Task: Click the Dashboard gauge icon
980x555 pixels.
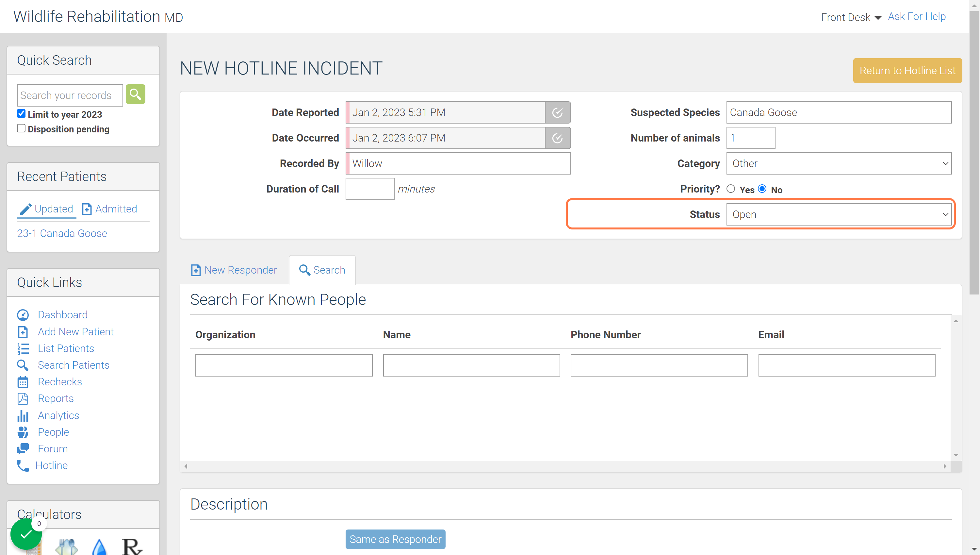Action: 23,315
